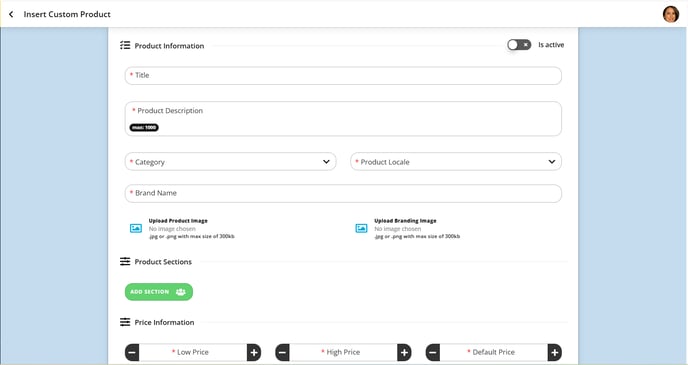Select the Brand Name input field
This screenshot has height=365, width=688.
point(343,193)
